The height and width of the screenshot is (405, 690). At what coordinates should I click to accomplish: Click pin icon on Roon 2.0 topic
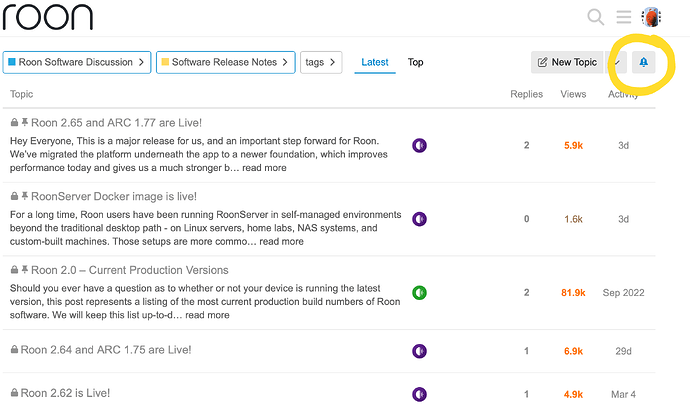pyautogui.click(x=25, y=269)
